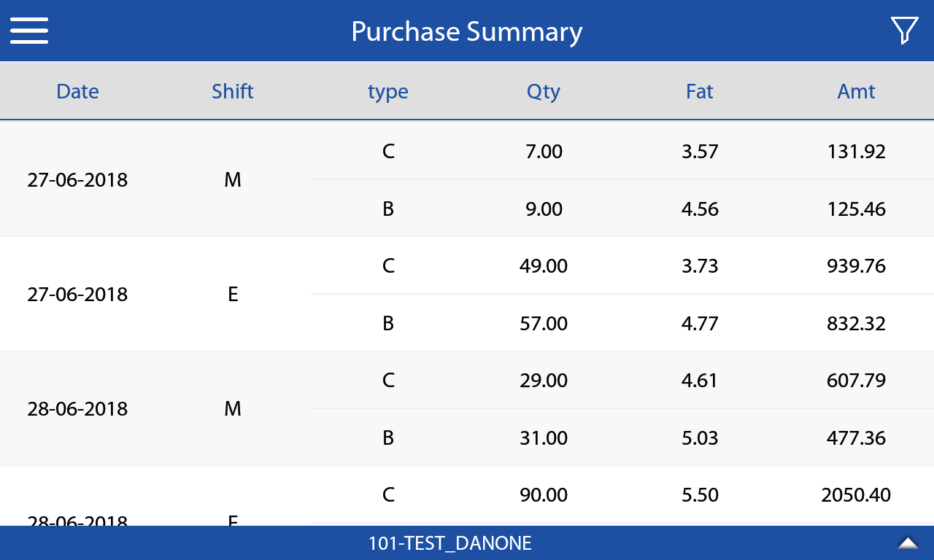
Task: Click the 29.00 quantity cell
Action: point(544,380)
